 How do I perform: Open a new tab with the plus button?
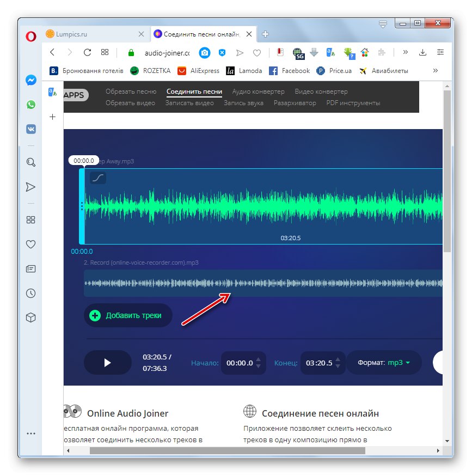(x=265, y=34)
